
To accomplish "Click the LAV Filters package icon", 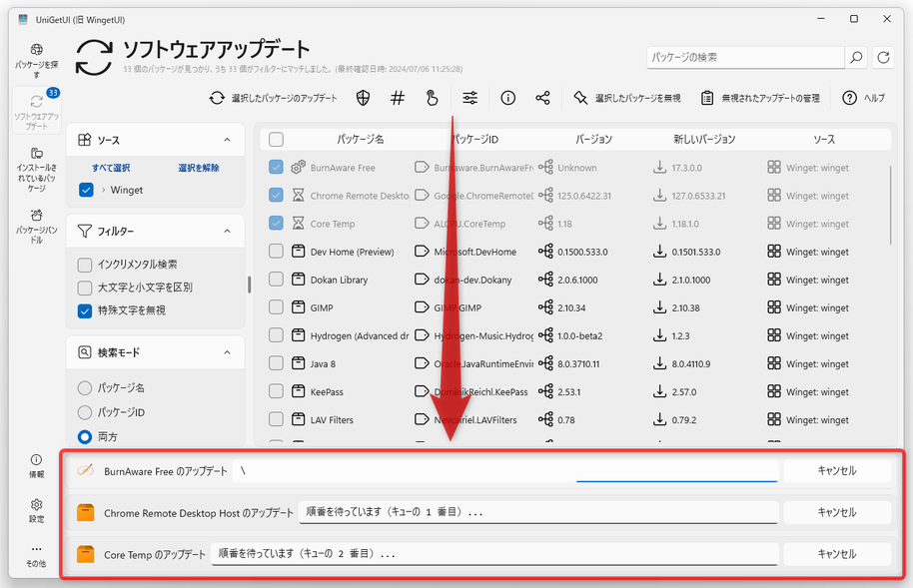I will point(298,418).
